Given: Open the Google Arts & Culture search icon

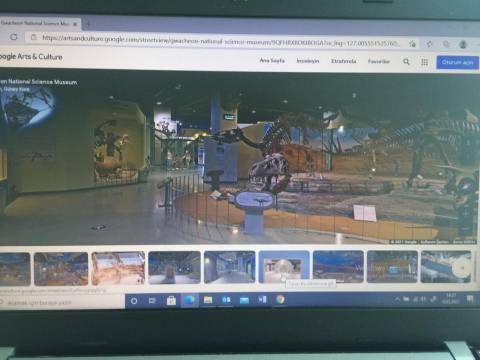Looking at the screenshot, I should tap(406, 62).
